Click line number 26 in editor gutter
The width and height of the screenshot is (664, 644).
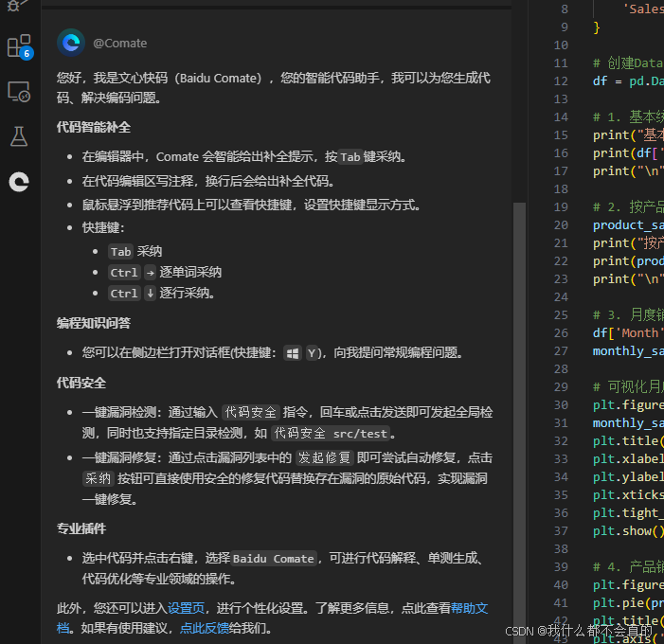[561, 333]
